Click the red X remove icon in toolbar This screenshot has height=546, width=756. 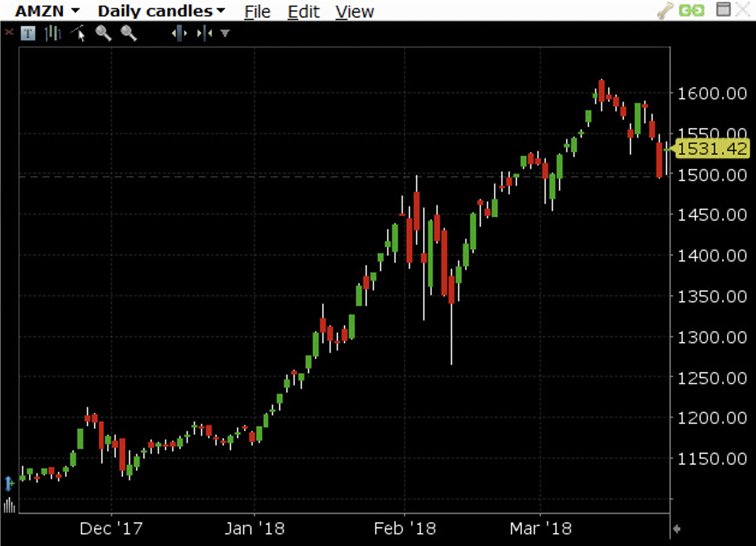(x=9, y=32)
